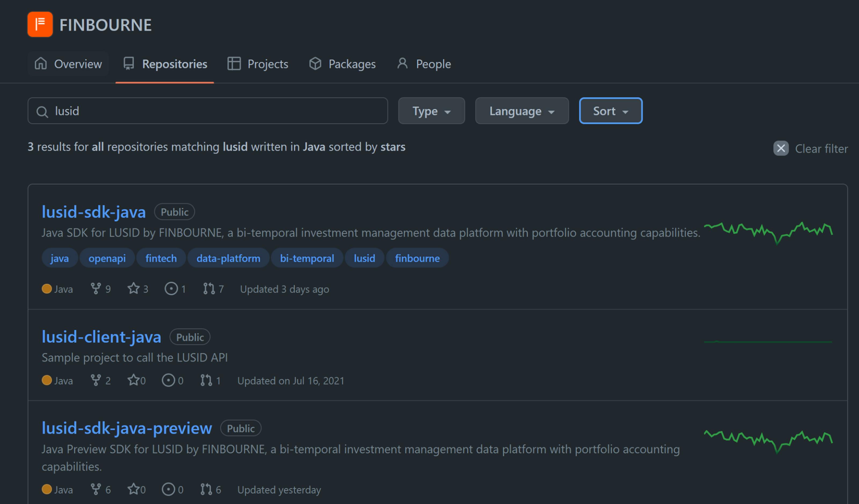Select the fintech topic tag
The height and width of the screenshot is (504, 859).
[x=161, y=258]
